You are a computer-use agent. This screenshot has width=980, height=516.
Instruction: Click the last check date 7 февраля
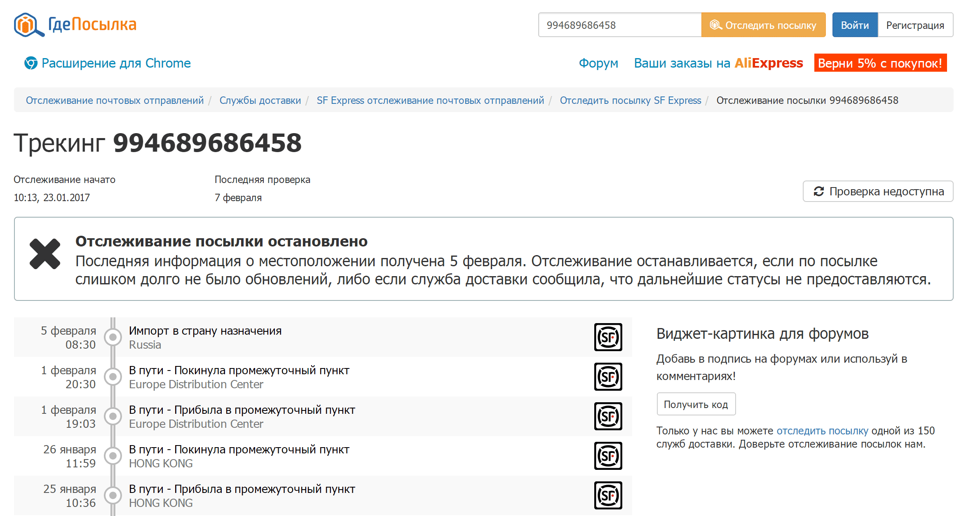point(238,197)
